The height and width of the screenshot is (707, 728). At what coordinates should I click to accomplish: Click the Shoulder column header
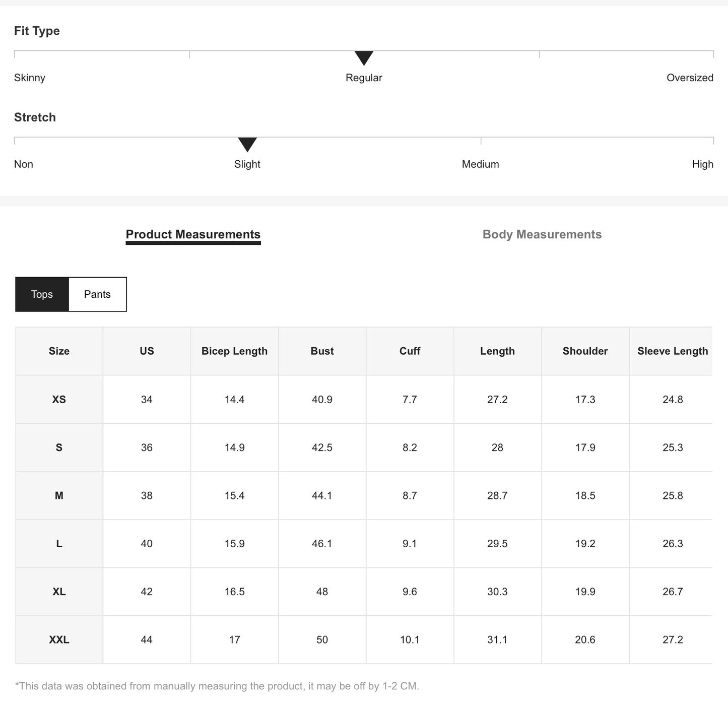pos(585,351)
